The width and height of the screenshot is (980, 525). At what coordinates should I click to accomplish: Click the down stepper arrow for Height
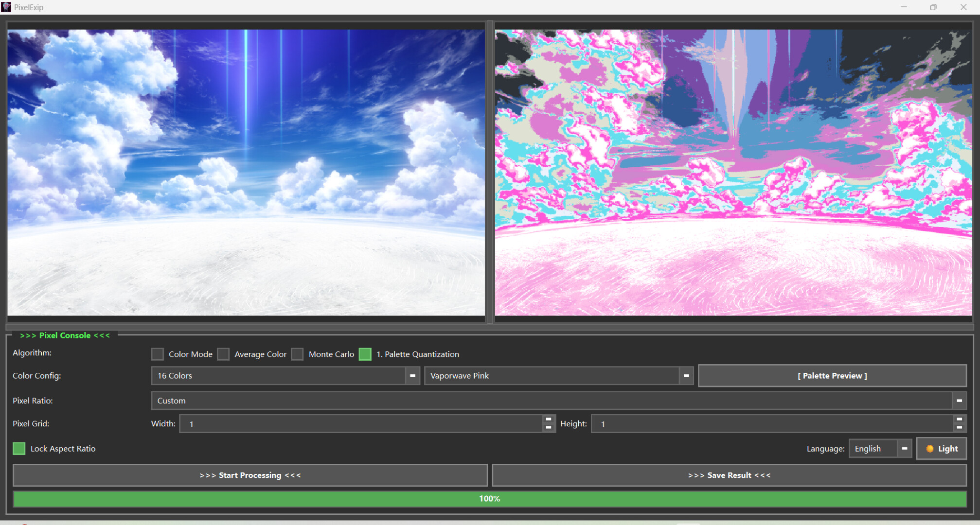coord(960,427)
